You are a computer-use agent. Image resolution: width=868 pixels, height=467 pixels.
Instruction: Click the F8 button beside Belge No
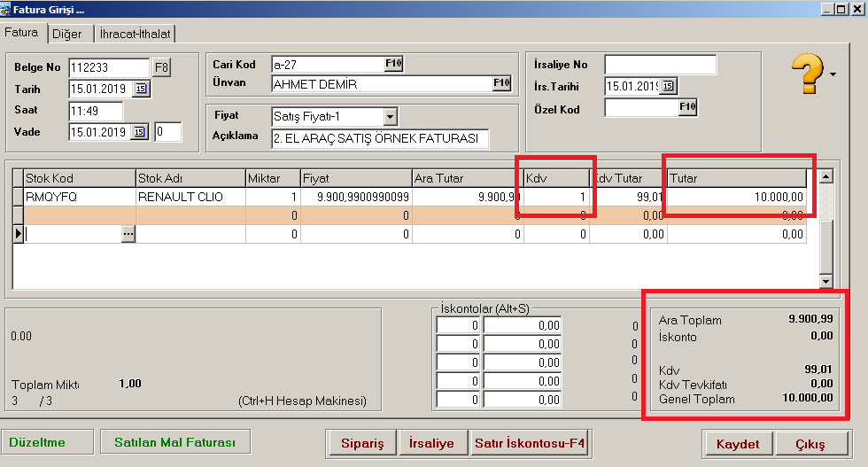(160, 67)
